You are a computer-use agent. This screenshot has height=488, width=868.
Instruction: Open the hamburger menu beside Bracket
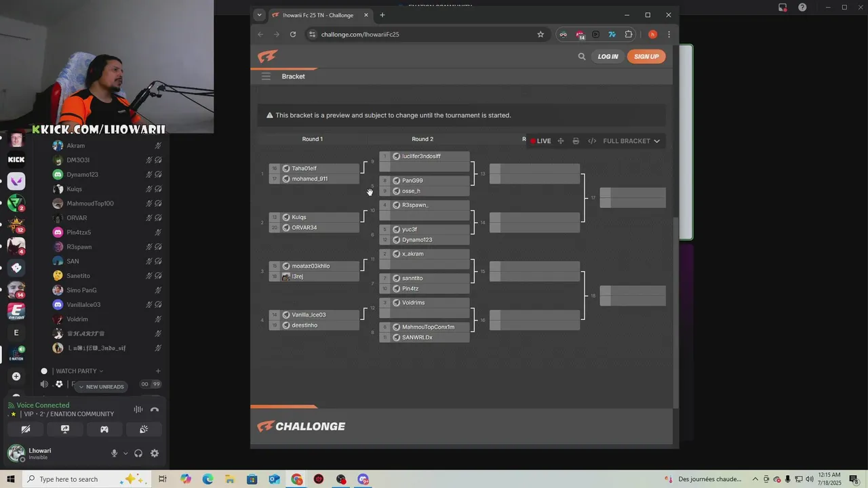266,77
